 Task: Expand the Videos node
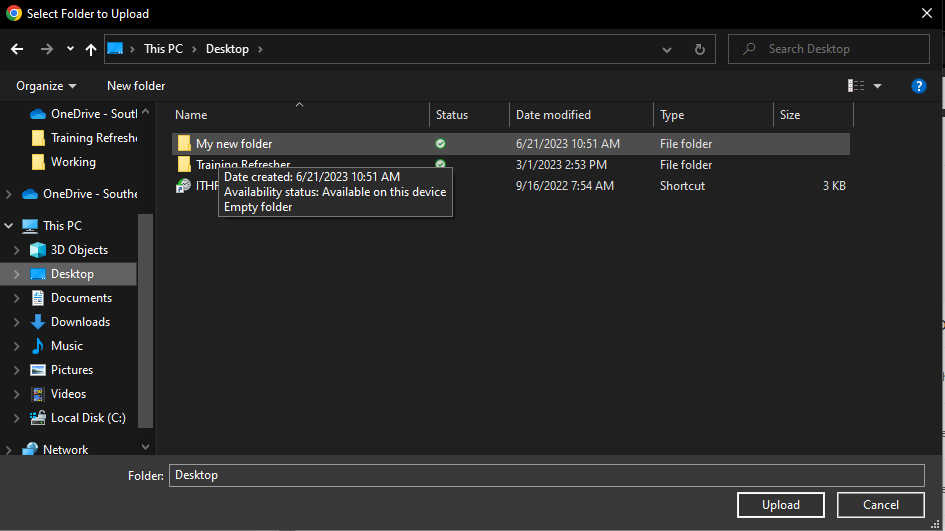(17, 394)
